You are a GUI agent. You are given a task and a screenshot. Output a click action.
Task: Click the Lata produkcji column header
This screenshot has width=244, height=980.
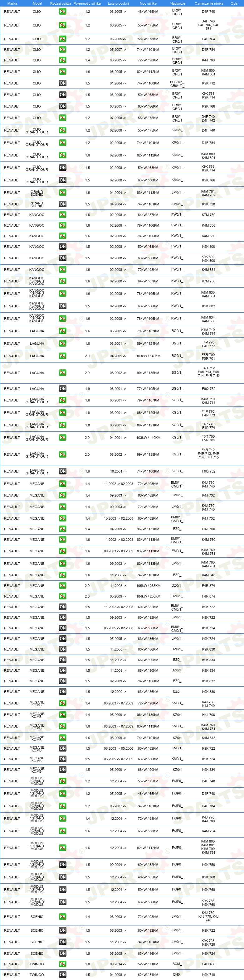tap(118, 3)
